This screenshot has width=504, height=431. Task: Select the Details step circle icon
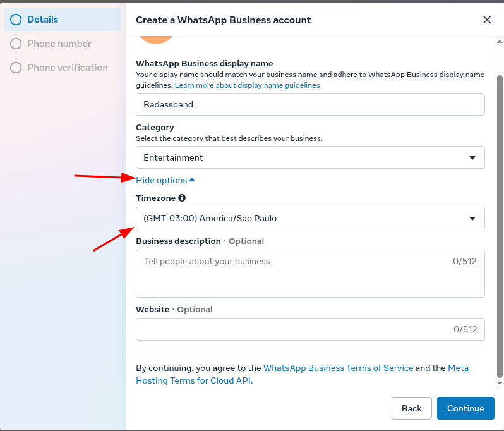16,20
